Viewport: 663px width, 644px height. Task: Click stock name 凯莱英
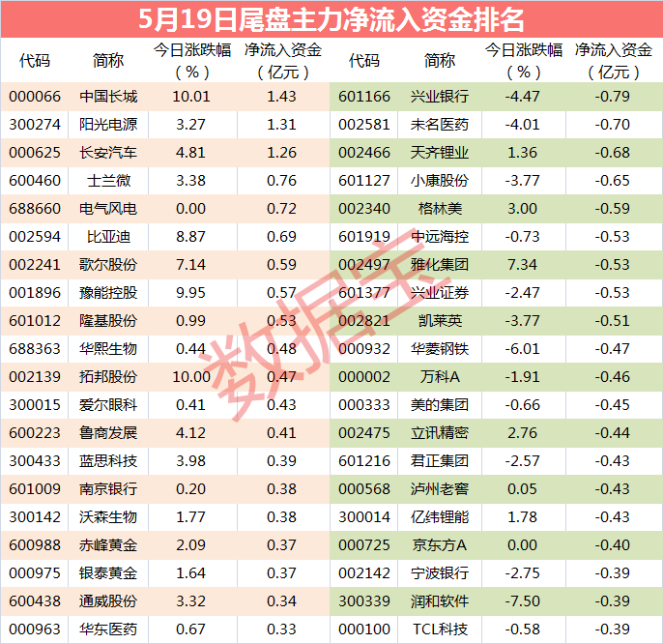pyautogui.click(x=440, y=321)
